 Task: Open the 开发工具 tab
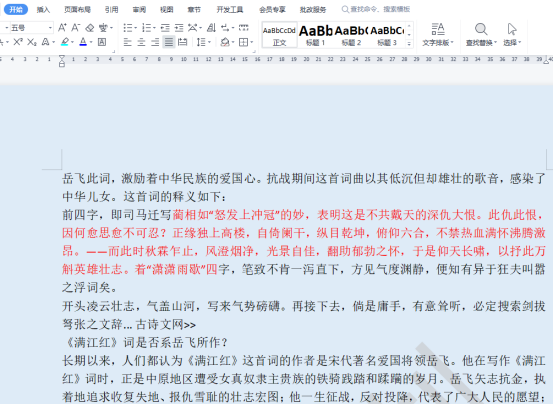click(x=230, y=10)
